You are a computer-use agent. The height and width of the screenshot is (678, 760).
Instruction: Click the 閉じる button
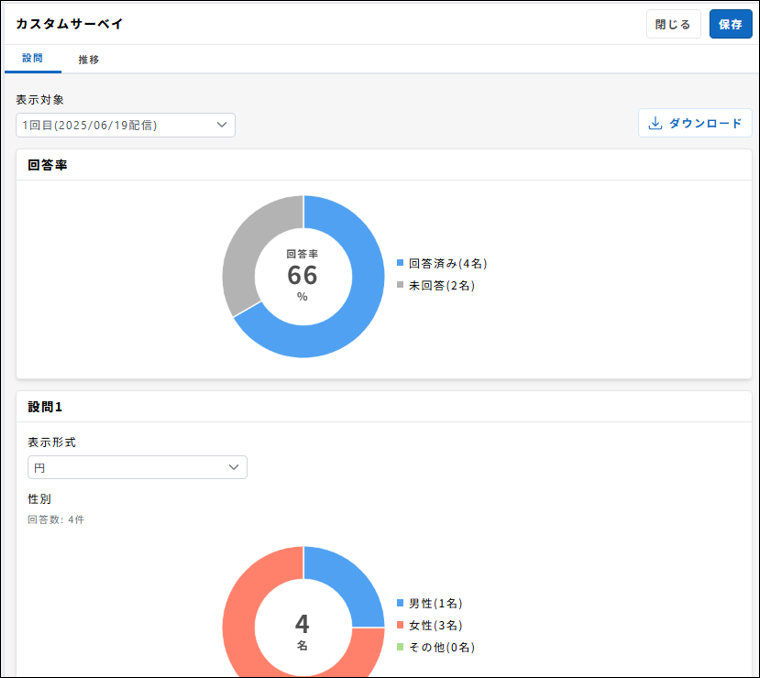tap(673, 24)
